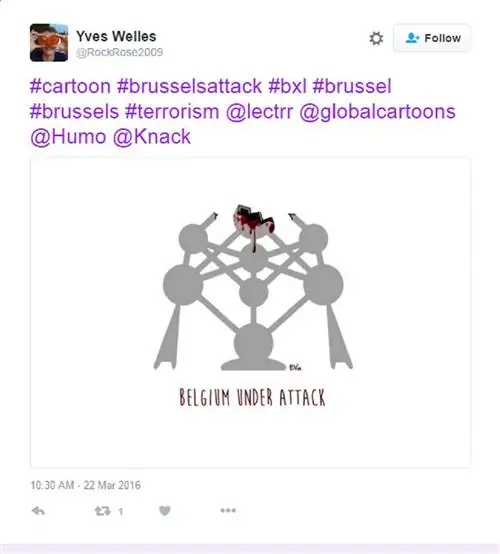Open the #bxl hashtag
This screenshot has width=500, height=554.
pyautogui.click(x=287, y=86)
